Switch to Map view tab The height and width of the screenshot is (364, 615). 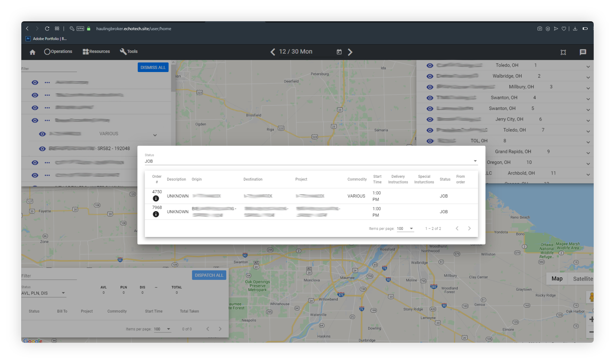point(557,279)
